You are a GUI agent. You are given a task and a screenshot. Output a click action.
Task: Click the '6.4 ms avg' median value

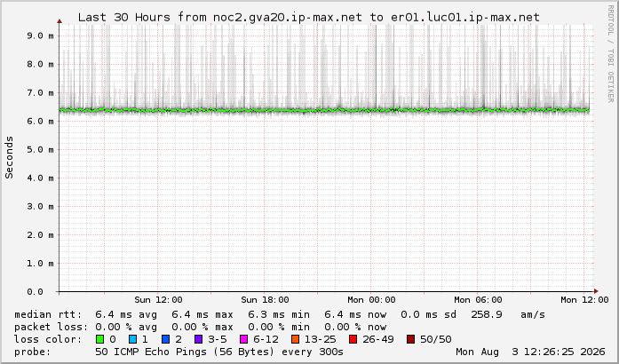tap(126, 314)
